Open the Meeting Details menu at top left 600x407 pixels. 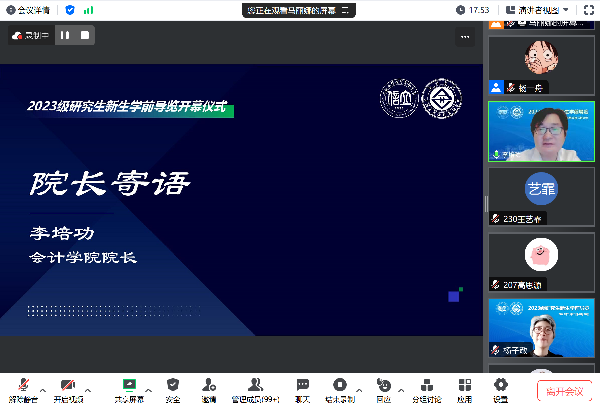29,10
